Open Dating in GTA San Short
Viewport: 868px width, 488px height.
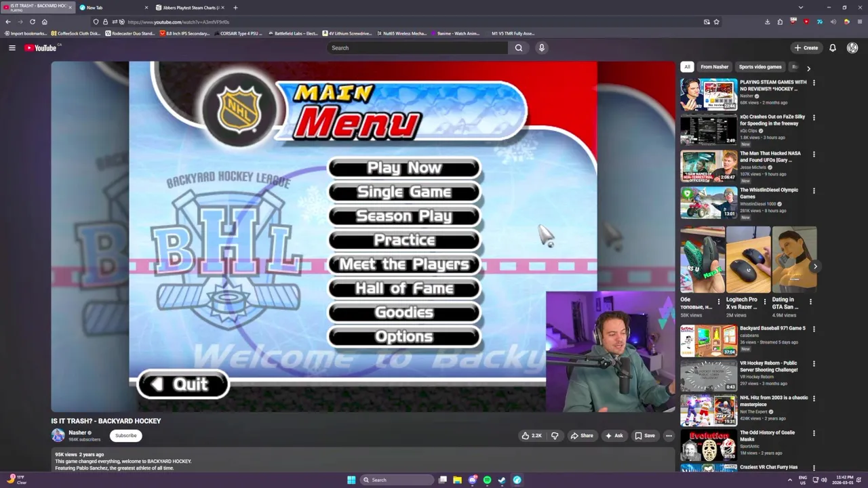pyautogui.click(x=794, y=260)
